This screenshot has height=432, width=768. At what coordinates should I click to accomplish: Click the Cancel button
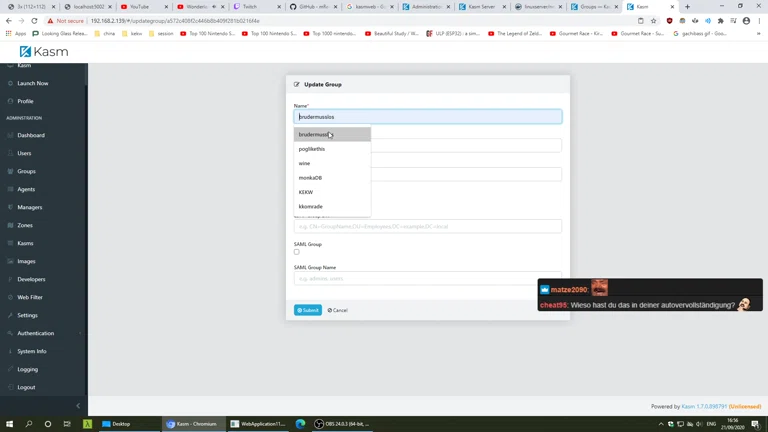tap(337, 310)
